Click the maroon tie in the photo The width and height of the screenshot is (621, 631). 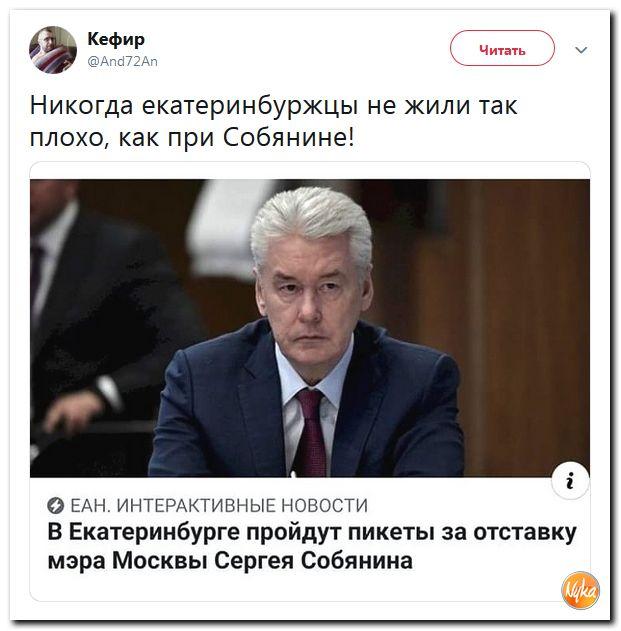(311, 433)
